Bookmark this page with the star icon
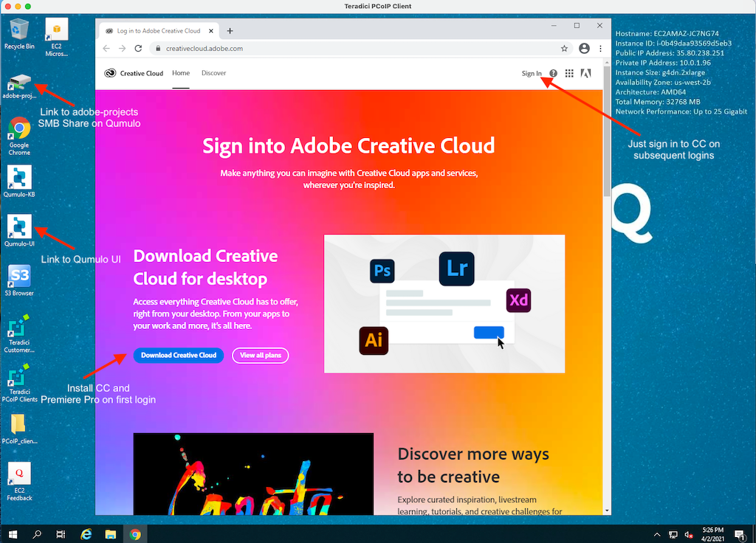Viewport: 756px width, 543px height. point(564,48)
